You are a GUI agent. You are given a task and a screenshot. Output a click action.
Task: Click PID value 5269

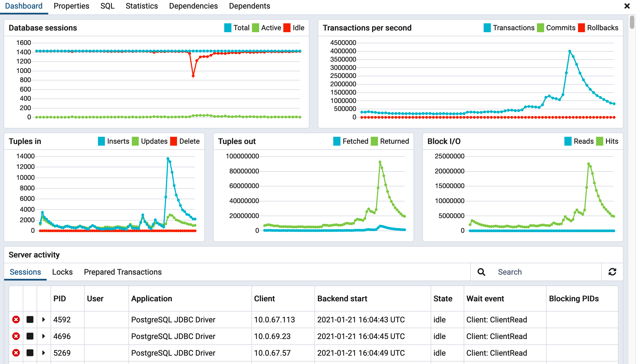[x=62, y=353]
